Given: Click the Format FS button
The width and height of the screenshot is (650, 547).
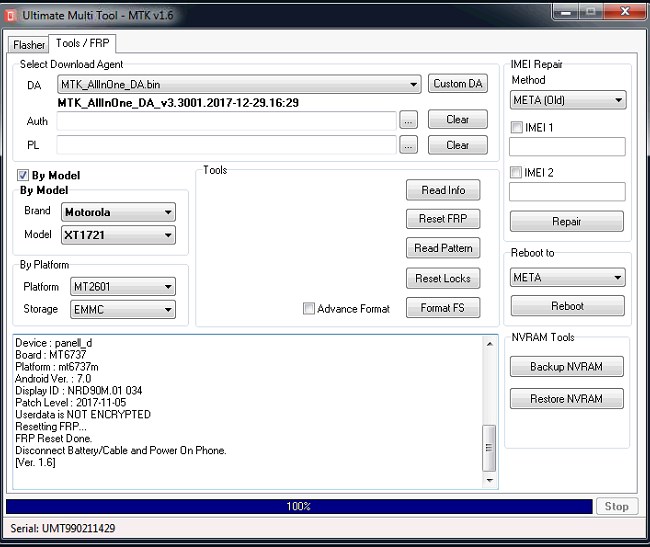Looking at the screenshot, I should pos(443,307).
